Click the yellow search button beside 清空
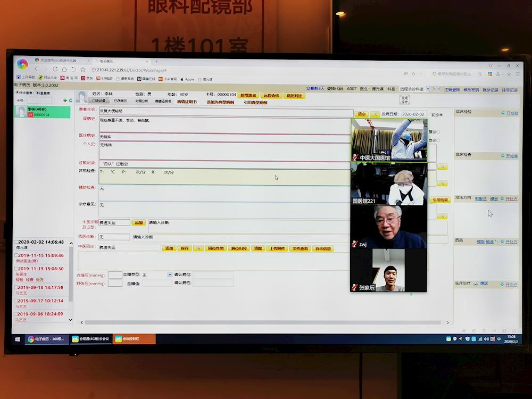 click(x=375, y=114)
